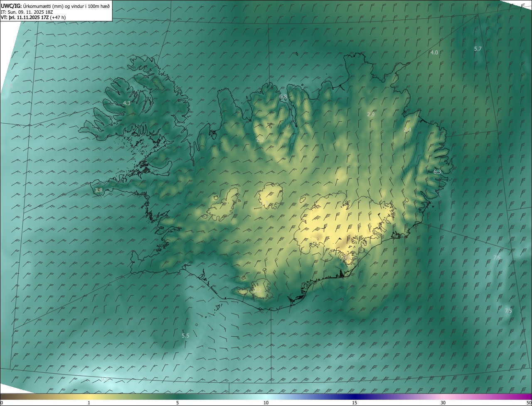Click the 5 tick on the colour scale
Viewport: 532px width, 406px height.
[177, 403]
